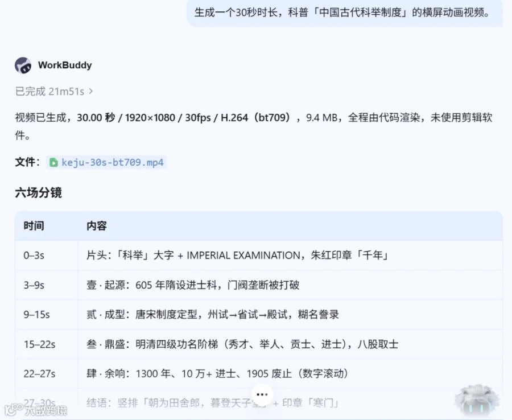Select the user prompt message bubble
The width and height of the screenshot is (512, 420).
pos(345,13)
